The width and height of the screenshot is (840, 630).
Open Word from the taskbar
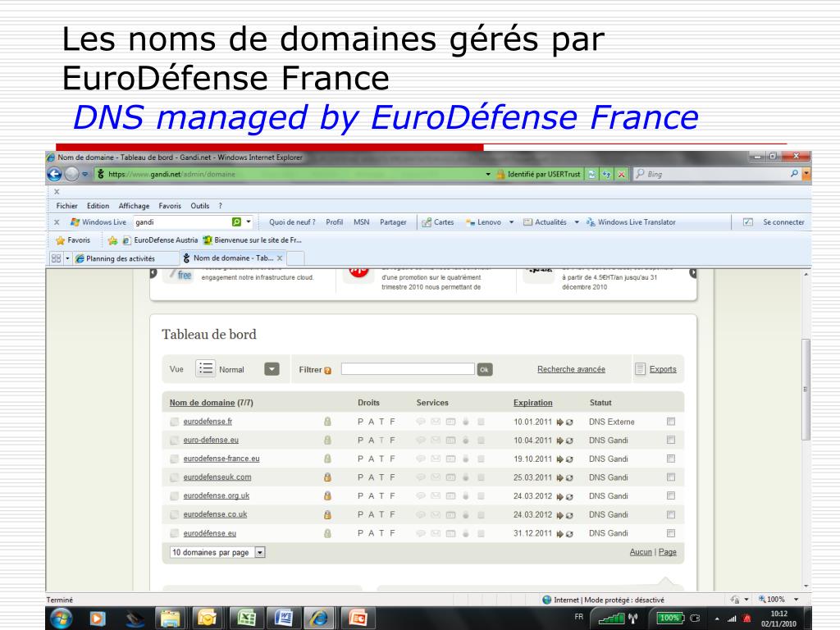click(x=283, y=619)
